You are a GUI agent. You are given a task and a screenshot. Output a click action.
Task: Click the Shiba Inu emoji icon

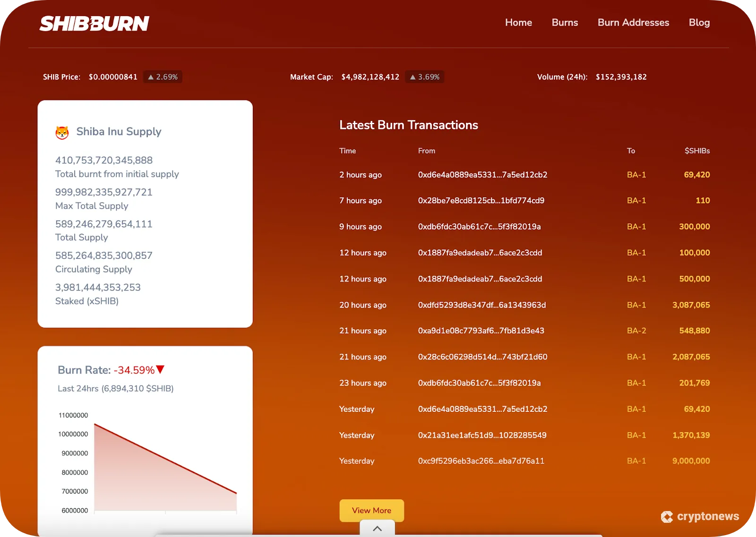point(62,132)
